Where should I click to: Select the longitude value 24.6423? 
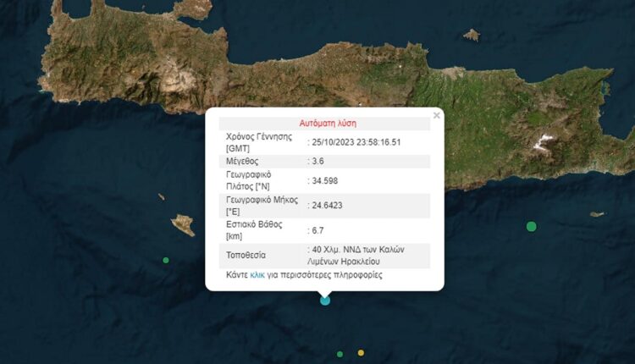[327, 204]
